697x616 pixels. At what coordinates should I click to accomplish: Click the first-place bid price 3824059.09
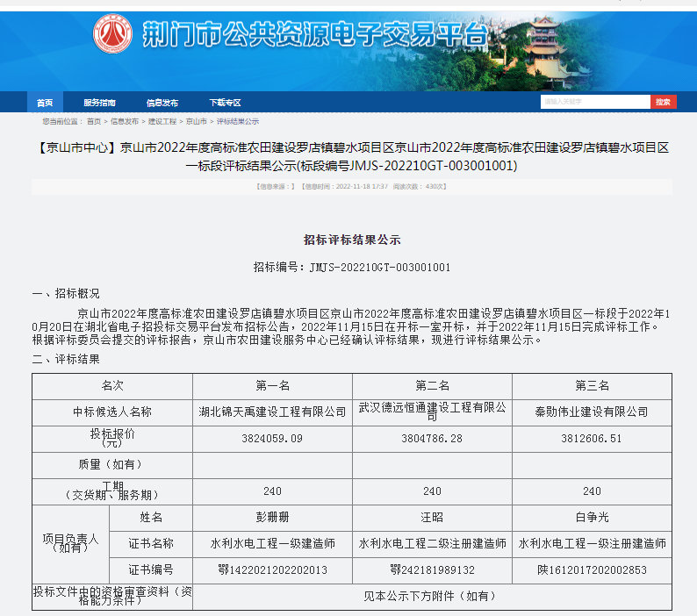tap(272, 438)
